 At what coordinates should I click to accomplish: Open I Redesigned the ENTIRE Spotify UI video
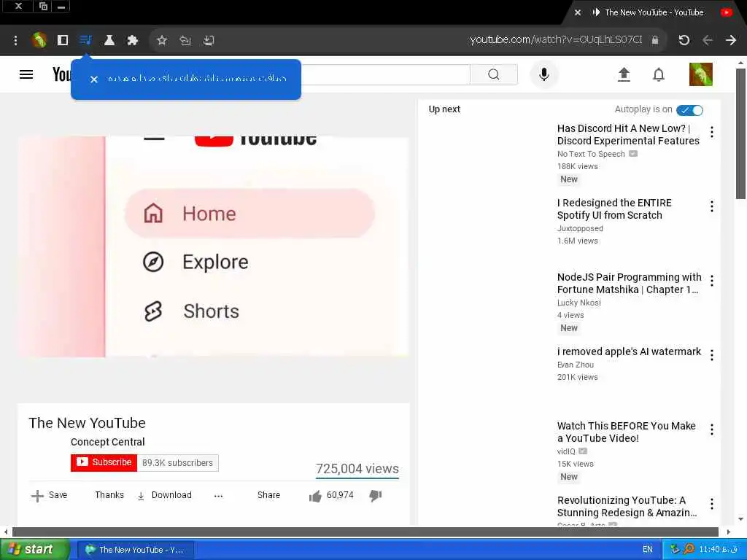pyautogui.click(x=614, y=209)
